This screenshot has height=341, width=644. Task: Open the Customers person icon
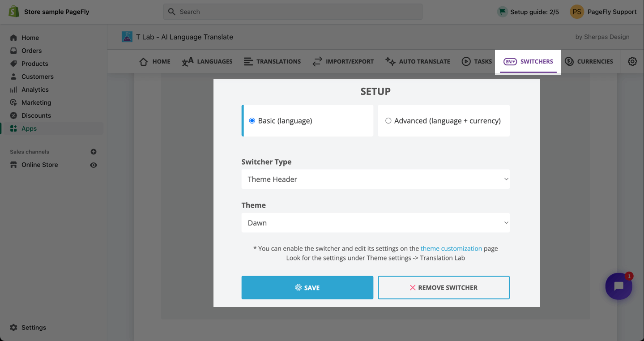(x=13, y=77)
